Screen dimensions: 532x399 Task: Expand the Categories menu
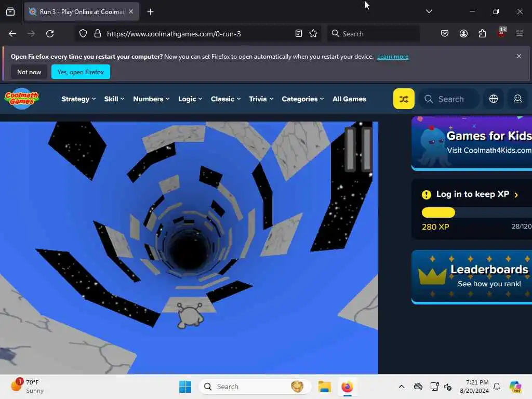[303, 99]
